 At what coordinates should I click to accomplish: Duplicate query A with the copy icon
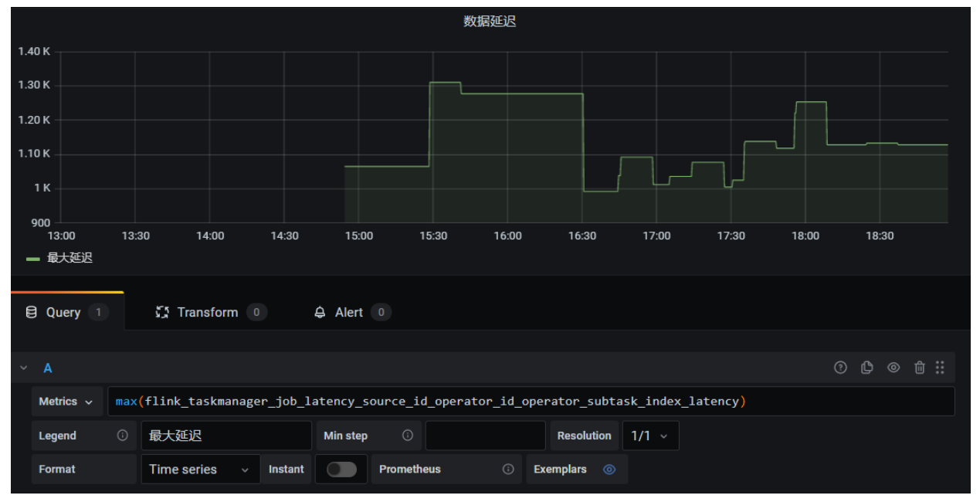tap(867, 368)
